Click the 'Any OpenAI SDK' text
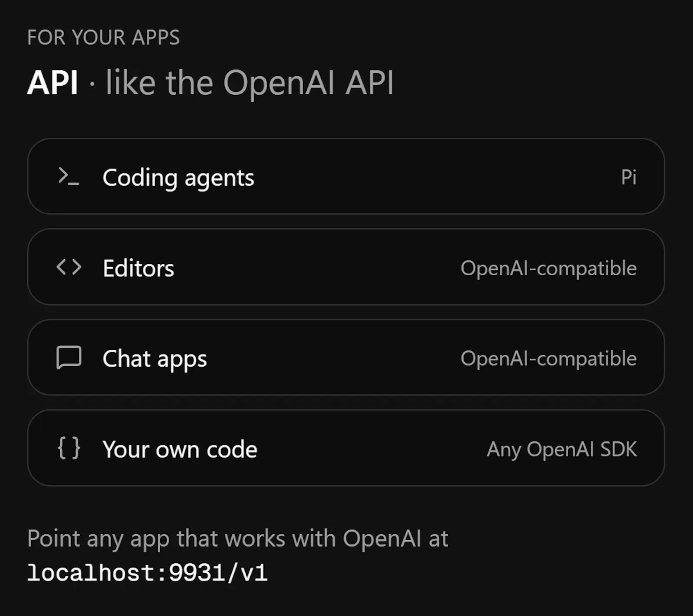Image resolution: width=693 pixels, height=616 pixels. point(562,449)
